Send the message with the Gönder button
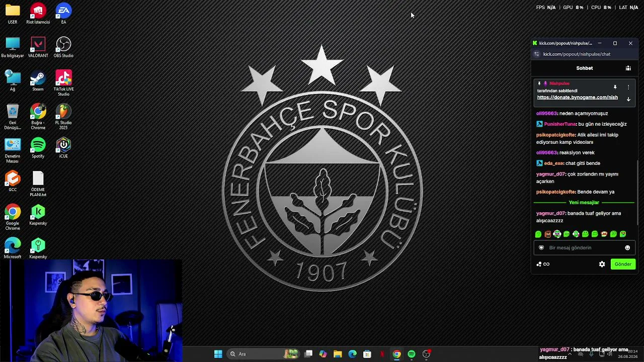This screenshot has height=362, width=644. click(623, 264)
